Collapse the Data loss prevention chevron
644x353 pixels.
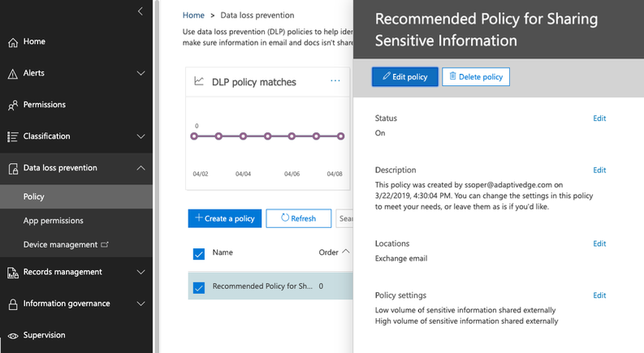click(140, 168)
